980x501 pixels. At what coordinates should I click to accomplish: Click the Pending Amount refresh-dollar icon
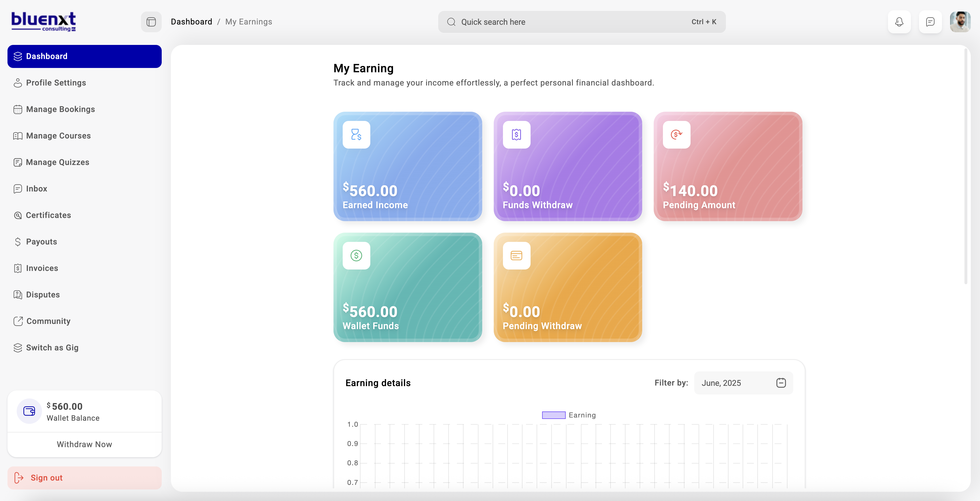(676, 134)
